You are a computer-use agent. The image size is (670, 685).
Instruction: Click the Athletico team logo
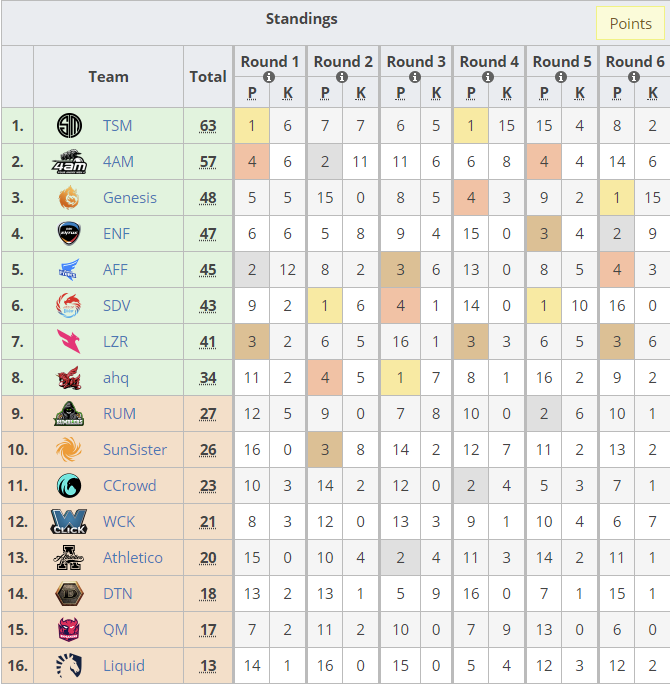pos(69,557)
